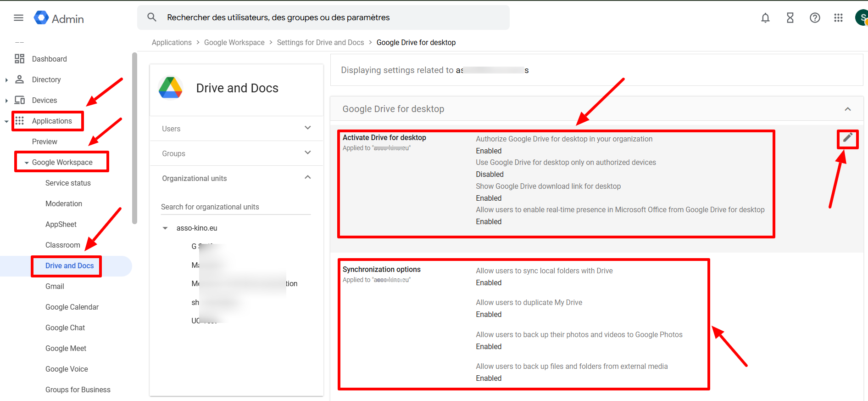Click the Google Drive logo

pos(171,88)
